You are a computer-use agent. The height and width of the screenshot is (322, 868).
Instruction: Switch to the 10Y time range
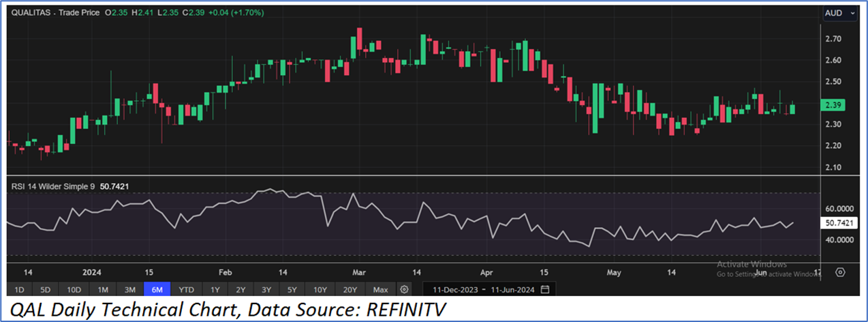pyautogui.click(x=320, y=289)
